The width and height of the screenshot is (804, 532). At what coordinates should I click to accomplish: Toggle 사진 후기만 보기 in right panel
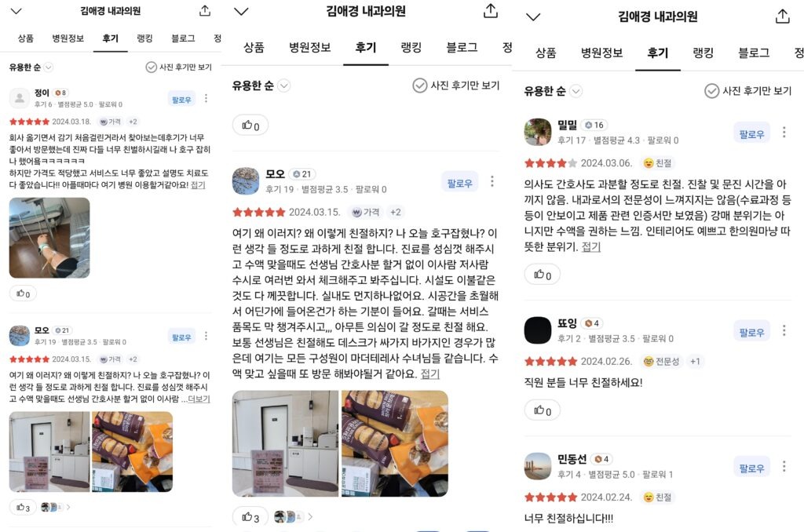coord(747,91)
